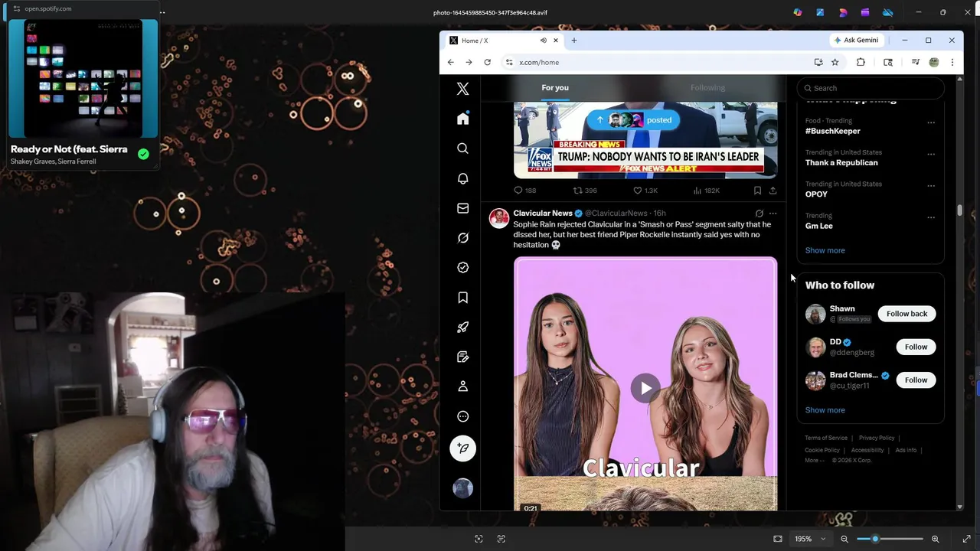Viewport: 980px width, 551px height.
Task: Click Grok icon on Clavicular News post
Action: pyautogui.click(x=759, y=214)
